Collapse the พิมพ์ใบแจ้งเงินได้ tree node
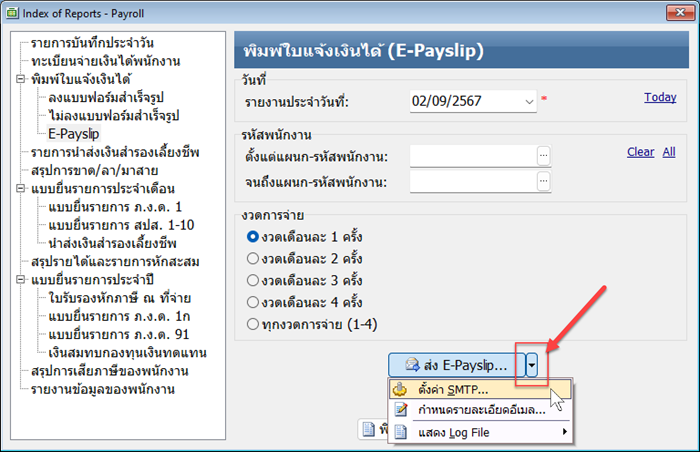The width and height of the screenshot is (700, 452). [22, 79]
